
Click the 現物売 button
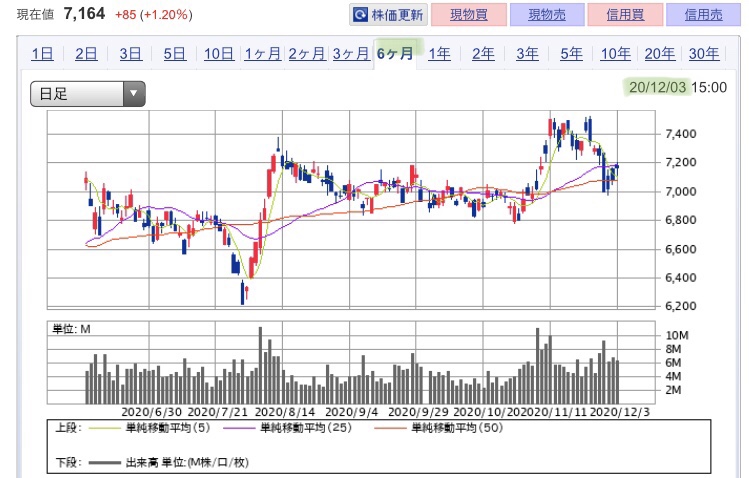click(547, 15)
